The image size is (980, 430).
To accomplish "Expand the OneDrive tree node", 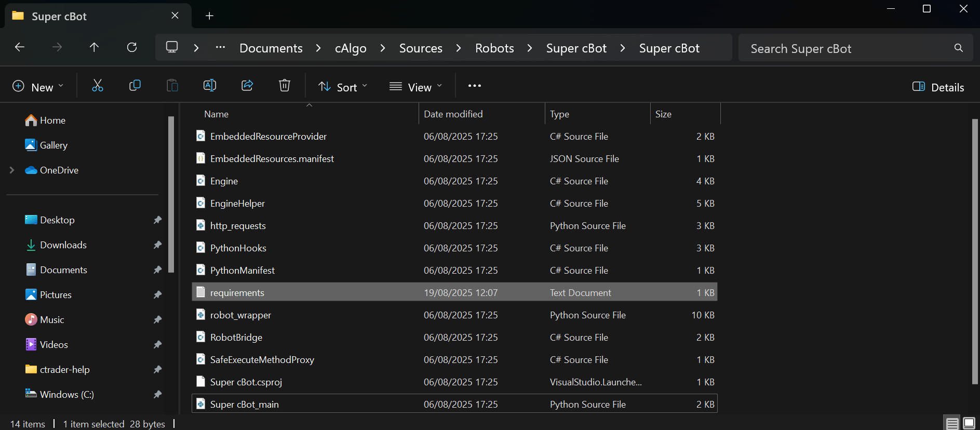I will (x=12, y=170).
